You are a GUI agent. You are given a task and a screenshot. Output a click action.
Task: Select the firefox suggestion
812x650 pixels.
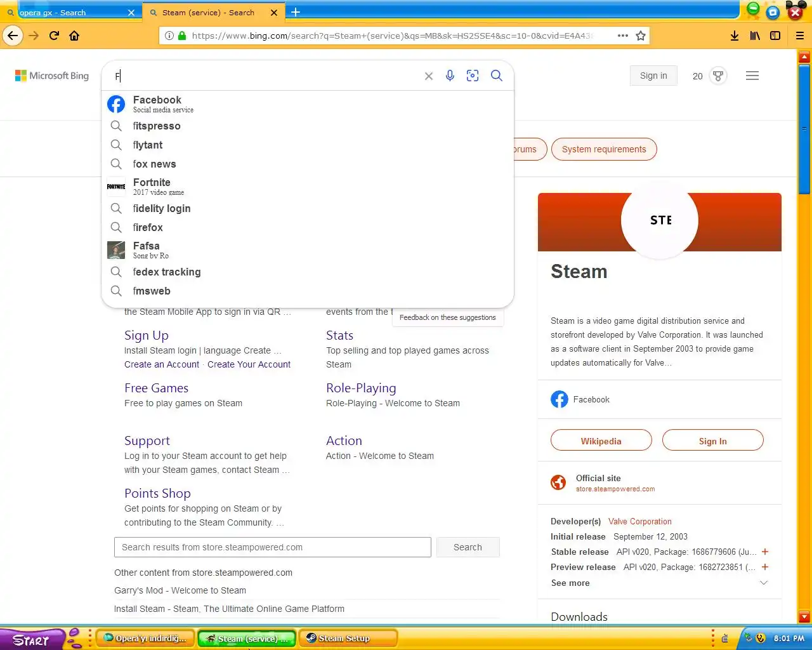(x=308, y=227)
